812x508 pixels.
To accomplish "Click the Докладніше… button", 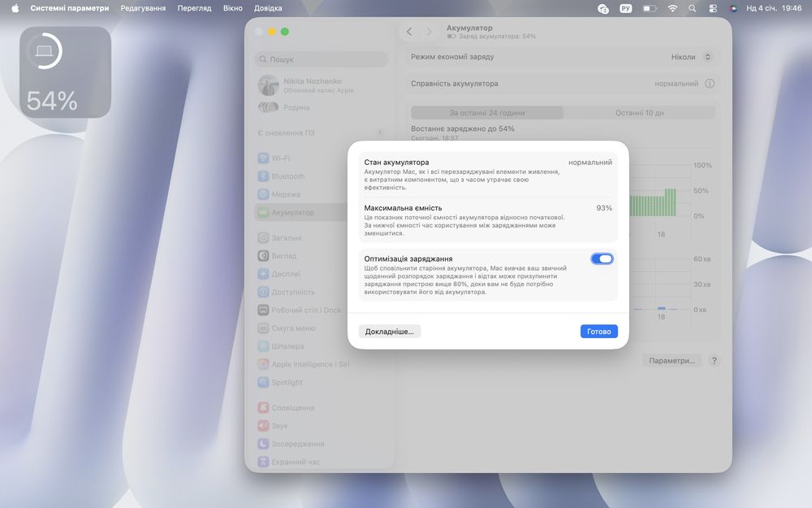I will tap(390, 332).
